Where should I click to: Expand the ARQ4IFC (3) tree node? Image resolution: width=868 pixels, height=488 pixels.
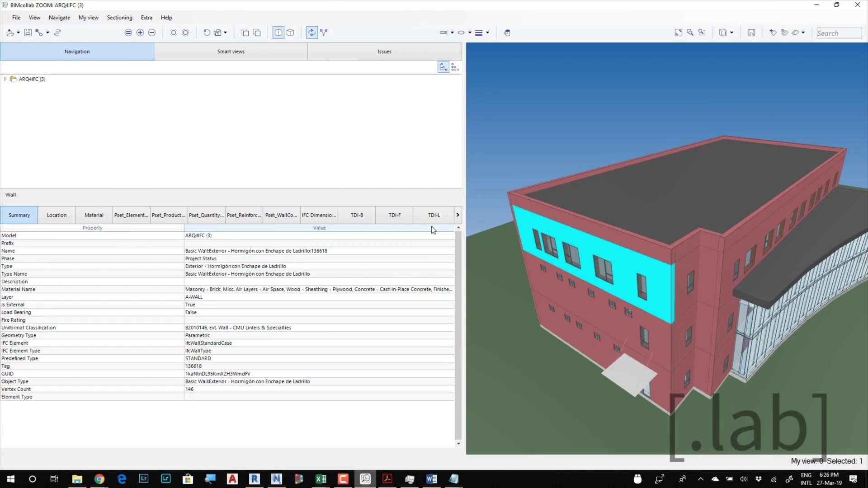click(5, 79)
